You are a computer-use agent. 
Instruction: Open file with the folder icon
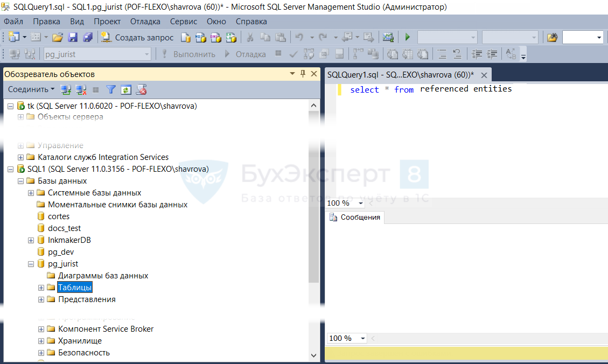[x=58, y=37]
